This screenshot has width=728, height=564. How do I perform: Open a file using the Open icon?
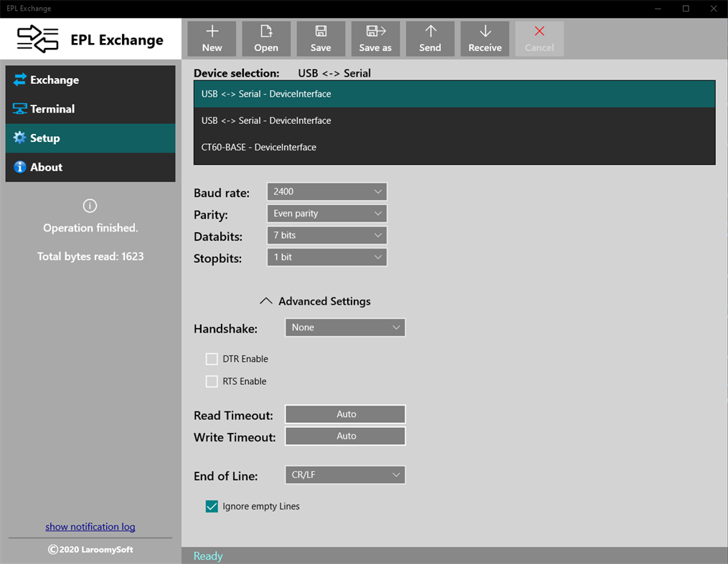tap(266, 38)
